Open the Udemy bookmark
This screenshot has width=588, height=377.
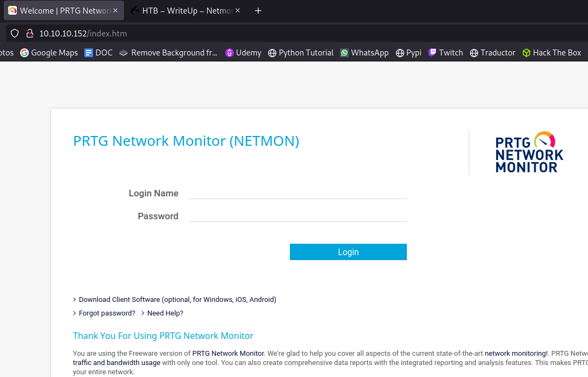pyautogui.click(x=243, y=53)
